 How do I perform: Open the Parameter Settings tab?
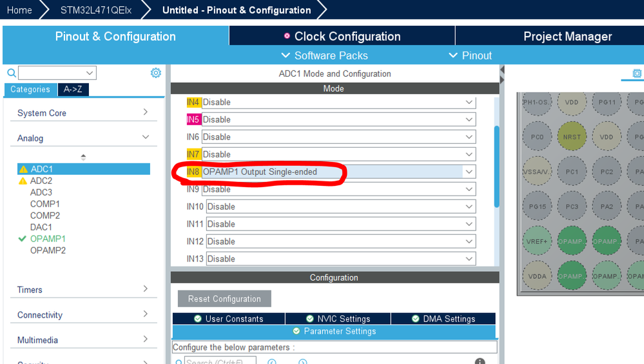tap(334, 331)
